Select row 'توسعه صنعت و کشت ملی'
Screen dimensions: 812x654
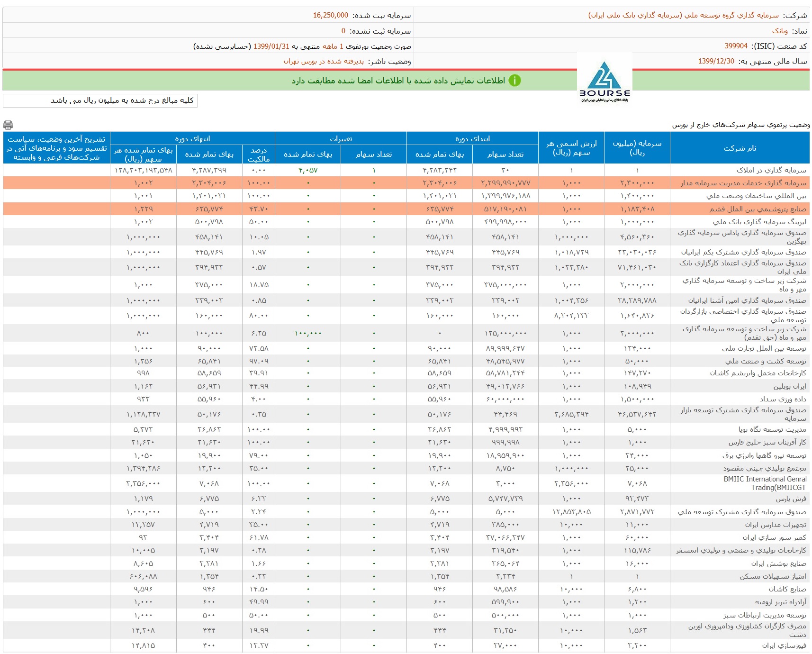click(406, 361)
